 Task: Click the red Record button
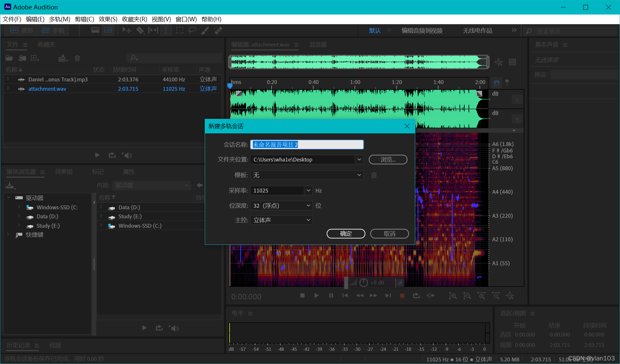pyautogui.click(x=402, y=296)
